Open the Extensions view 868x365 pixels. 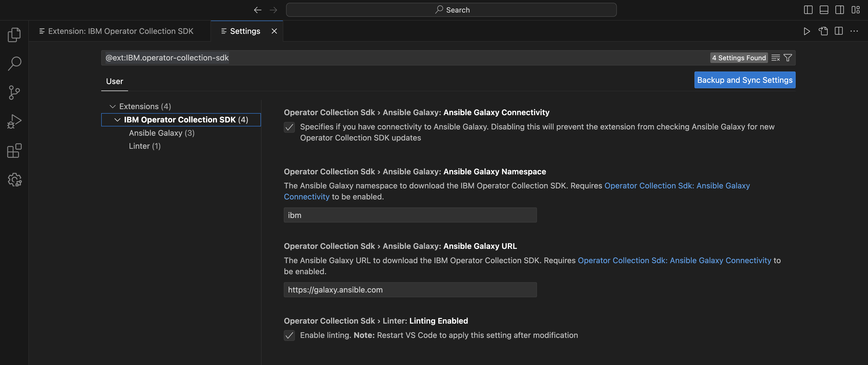click(14, 151)
